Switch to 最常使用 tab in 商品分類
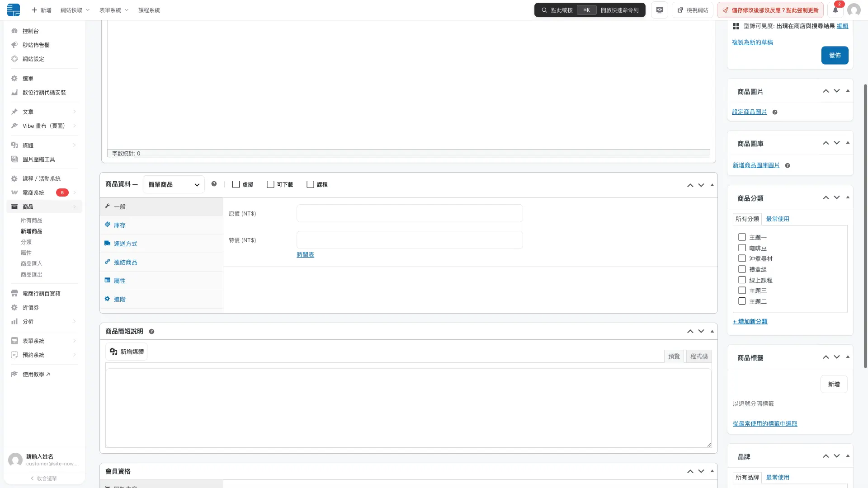 click(778, 219)
